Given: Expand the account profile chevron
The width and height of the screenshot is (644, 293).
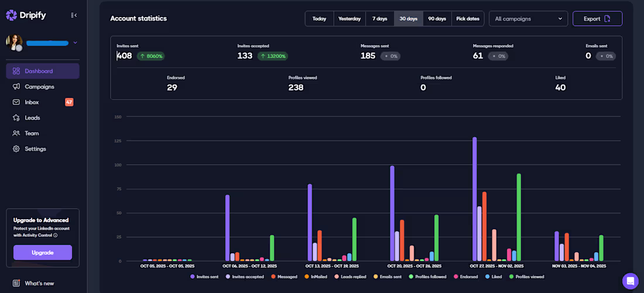Looking at the screenshot, I should [75, 42].
